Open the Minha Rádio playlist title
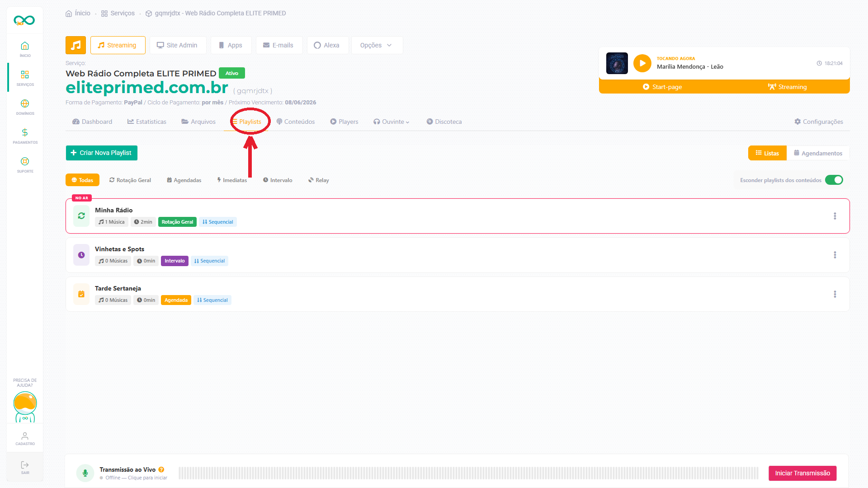Screen dimensions: 868x488 click(113, 210)
